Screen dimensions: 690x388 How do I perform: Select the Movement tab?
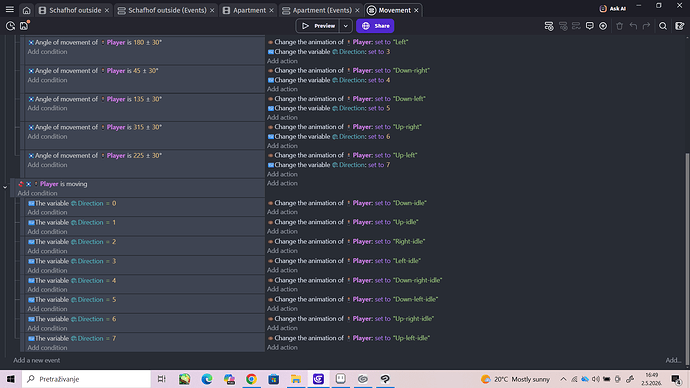(394, 10)
